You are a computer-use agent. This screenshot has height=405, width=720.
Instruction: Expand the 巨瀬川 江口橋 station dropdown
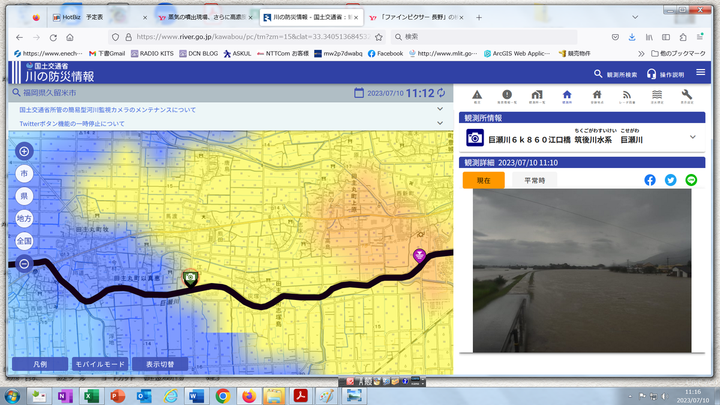[692, 137]
